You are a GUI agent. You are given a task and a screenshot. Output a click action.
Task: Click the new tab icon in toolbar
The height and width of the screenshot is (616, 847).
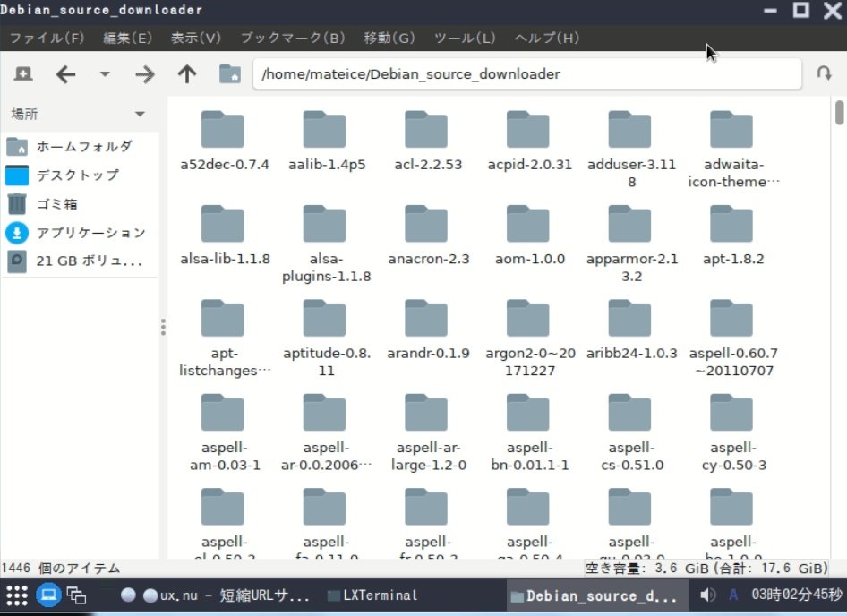pyautogui.click(x=23, y=73)
